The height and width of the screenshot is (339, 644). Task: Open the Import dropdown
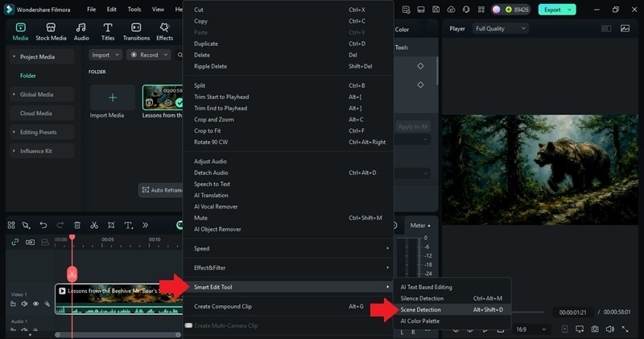click(105, 55)
